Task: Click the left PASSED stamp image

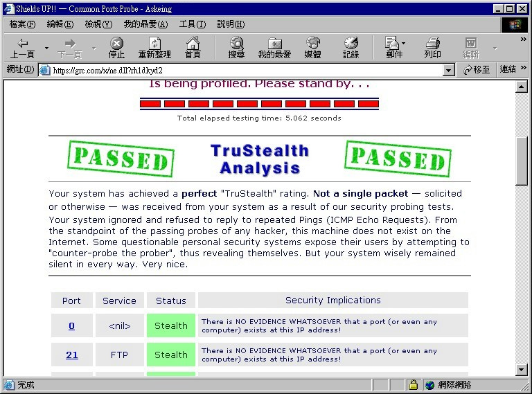Action: pyautogui.click(x=121, y=159)
